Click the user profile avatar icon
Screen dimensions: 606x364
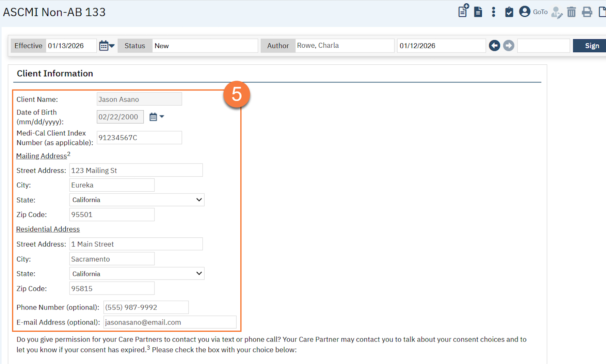pos(525,12)
